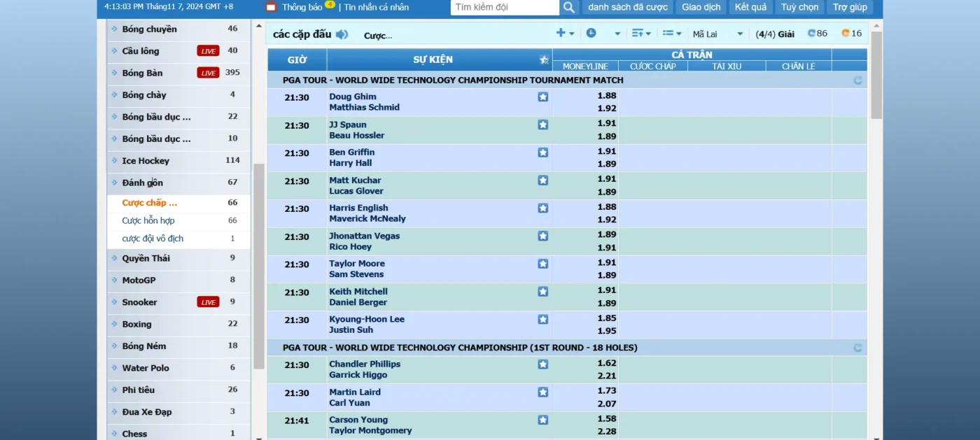Image resolution: width=980 pixels, height=440 pixels.
Task: Open the Mã Lai odds type dropdown
Action: click(x=717, y=34)
